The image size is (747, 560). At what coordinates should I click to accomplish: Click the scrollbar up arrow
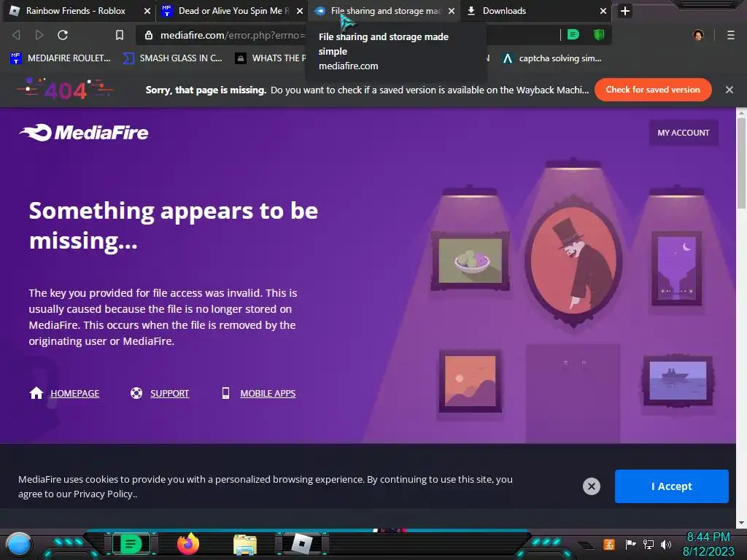coord(741,113)
